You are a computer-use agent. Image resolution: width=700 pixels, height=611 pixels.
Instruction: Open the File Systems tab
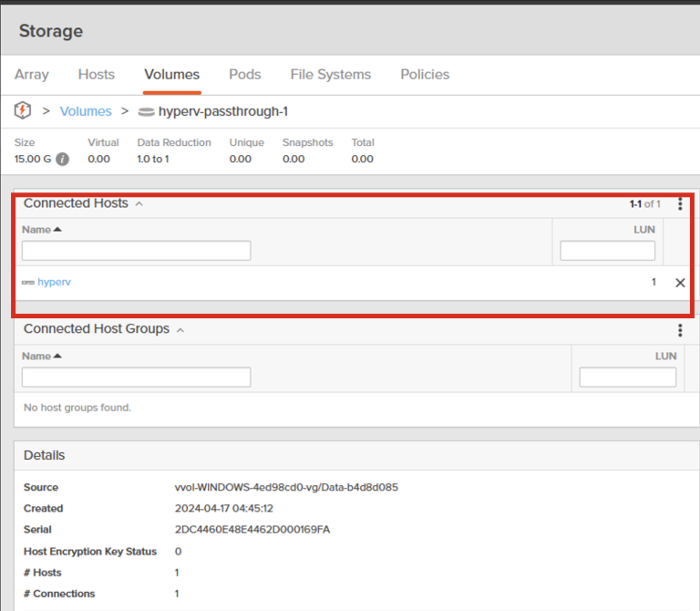[330, 75]
